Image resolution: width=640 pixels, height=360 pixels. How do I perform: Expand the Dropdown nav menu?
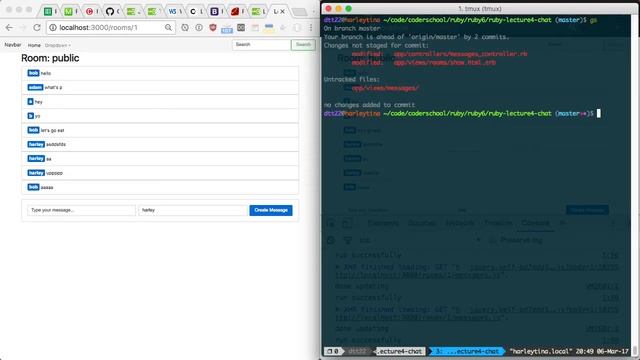pos(58,45)
